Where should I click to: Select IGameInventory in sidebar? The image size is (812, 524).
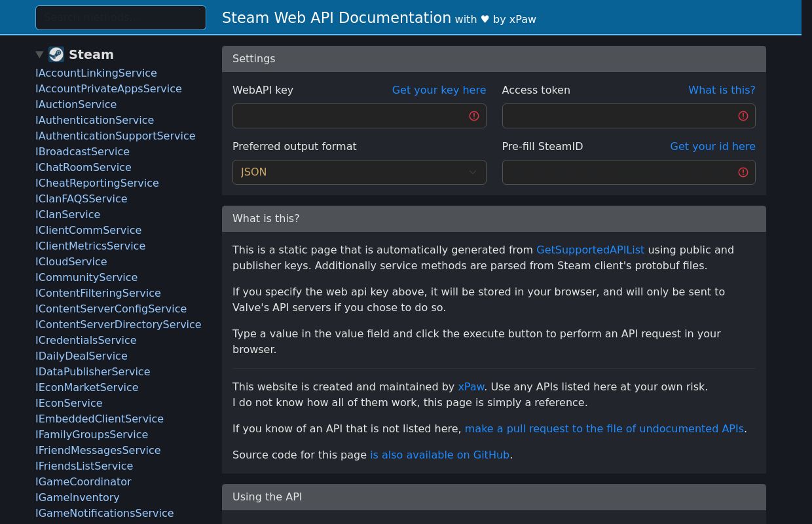(77, 497)
